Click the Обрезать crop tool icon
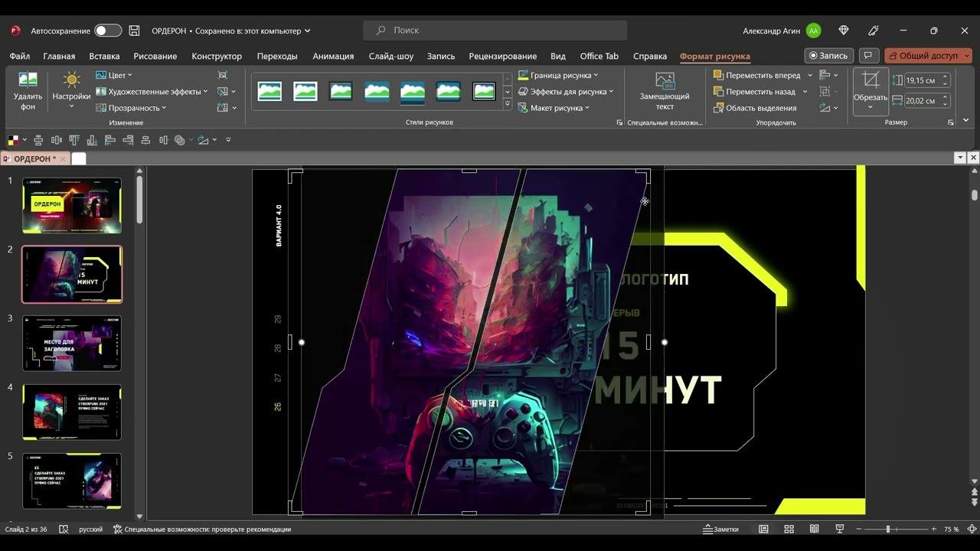Viewport: 980px width, 551px height. tap(871, 80)
